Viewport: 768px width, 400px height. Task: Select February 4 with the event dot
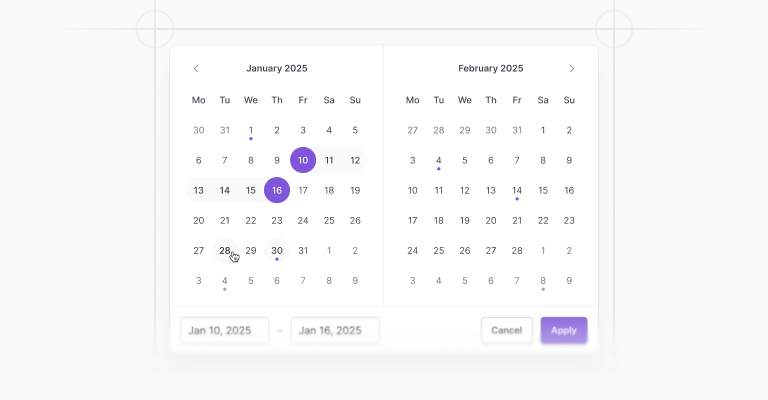pyautogui.click(x=438, y=160)
